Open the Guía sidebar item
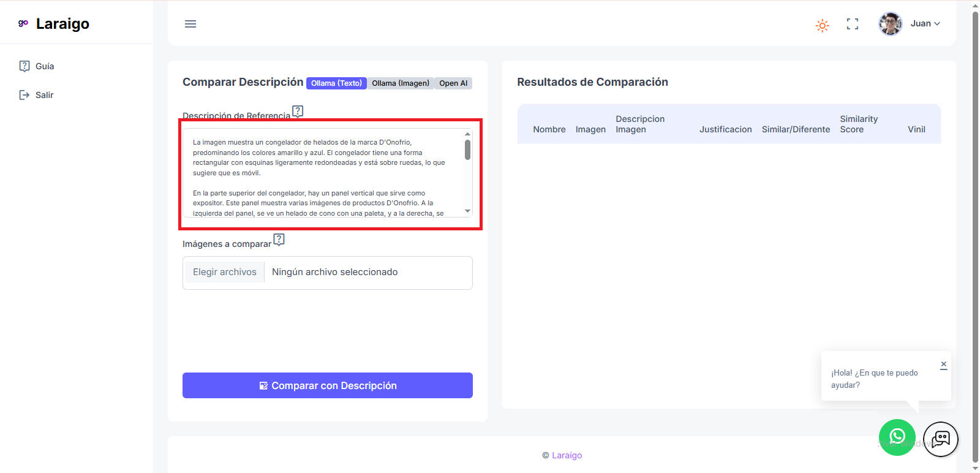 pos(44,66)
